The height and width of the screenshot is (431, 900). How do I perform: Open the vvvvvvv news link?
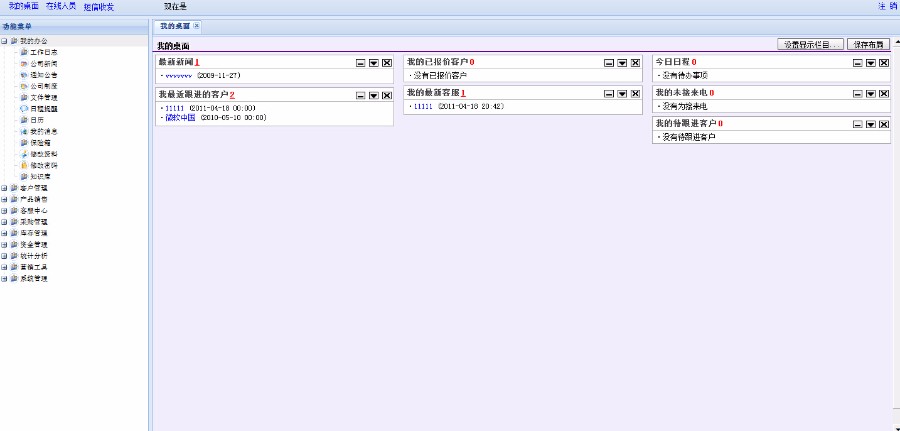coord(178,75)
